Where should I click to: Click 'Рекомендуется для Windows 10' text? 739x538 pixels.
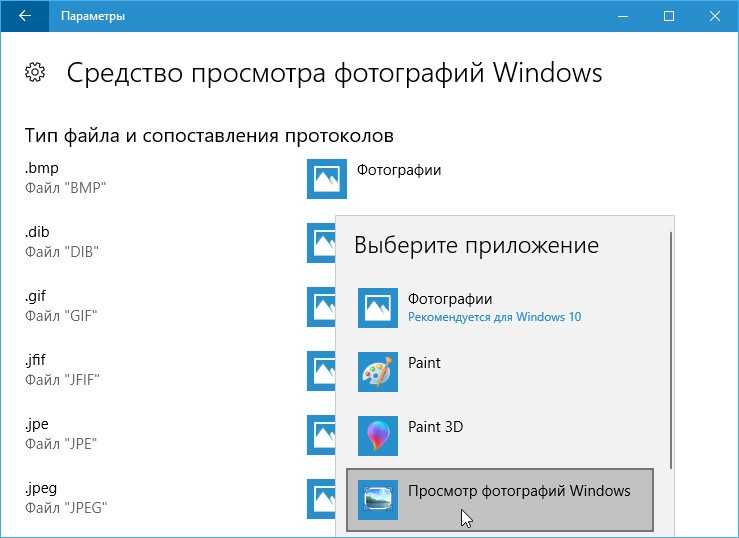pyautogui.click(x=494, y=317)
